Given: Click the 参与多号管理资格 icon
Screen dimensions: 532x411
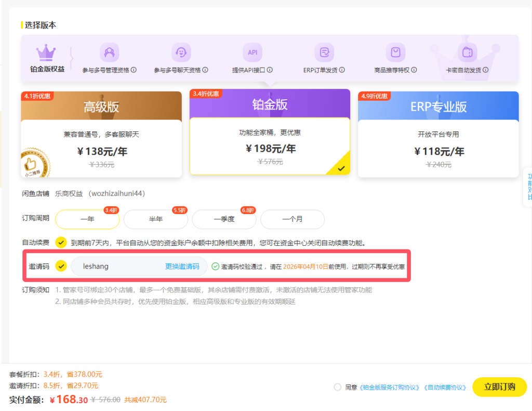Looking at the screenshot, I should (109, 52).
